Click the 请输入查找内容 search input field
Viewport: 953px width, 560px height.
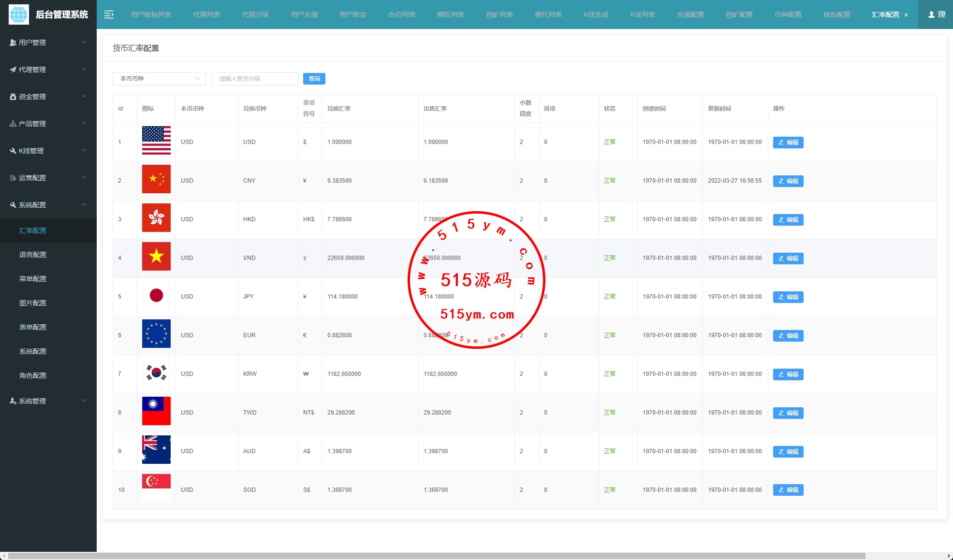[255, 79]
